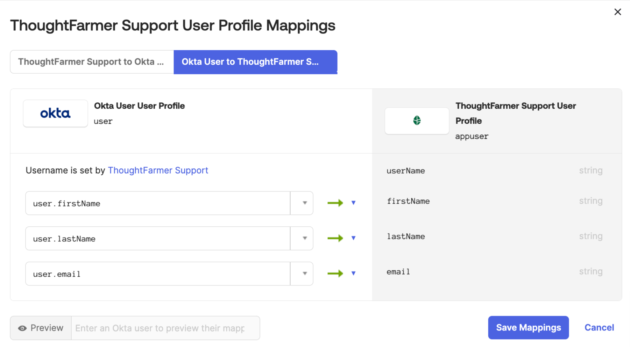Click the green arrow for email mapping
630x364 pixels.
(x=335, y=274)
